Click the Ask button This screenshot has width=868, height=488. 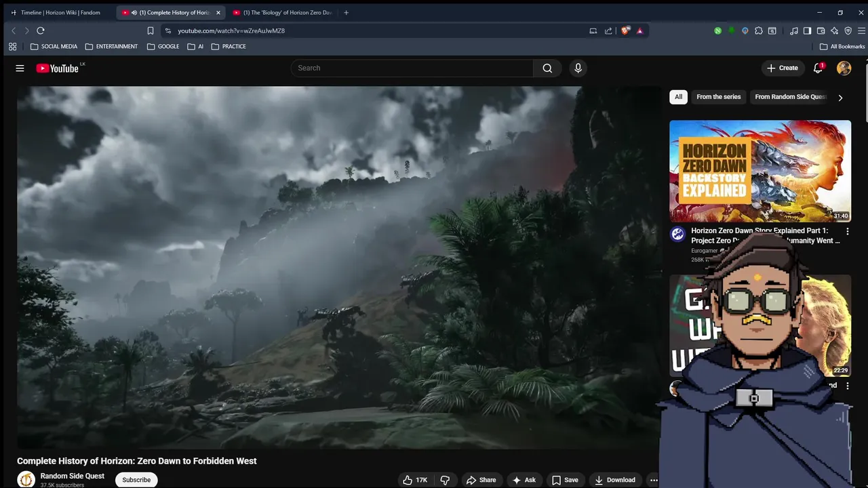[x=524, y=480]
